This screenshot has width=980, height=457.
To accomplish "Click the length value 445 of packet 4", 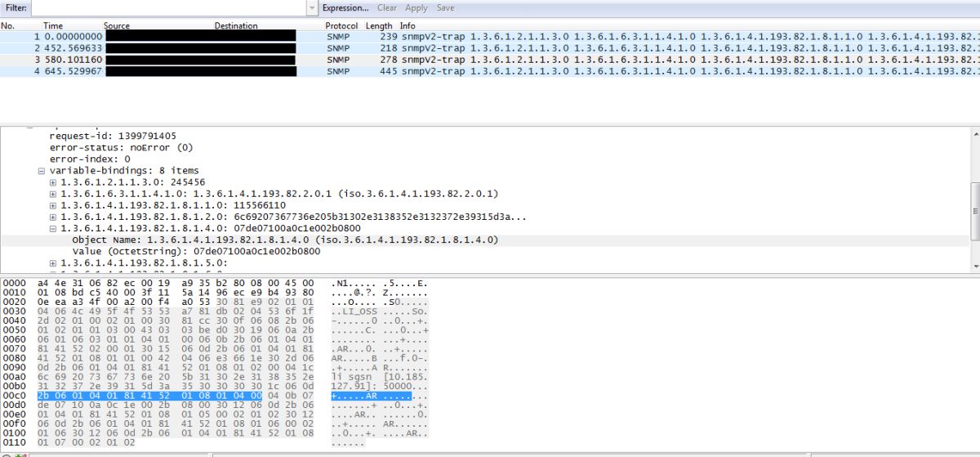I will [387, 71].
